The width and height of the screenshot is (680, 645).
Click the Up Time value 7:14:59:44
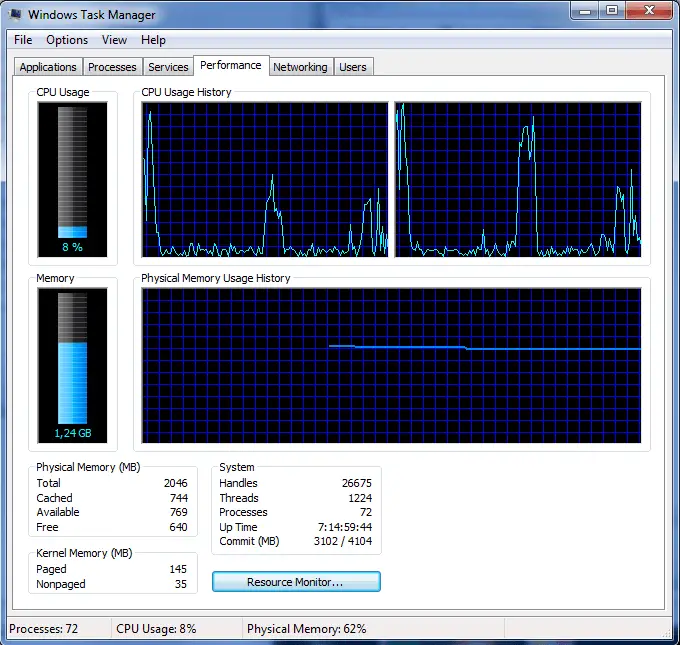click(x=345, y=527)
